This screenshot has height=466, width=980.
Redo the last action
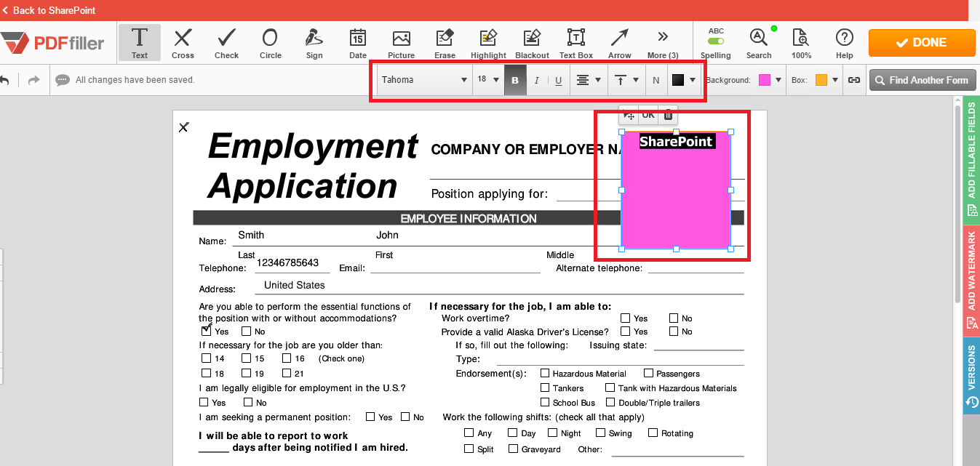tap(33, 80)
